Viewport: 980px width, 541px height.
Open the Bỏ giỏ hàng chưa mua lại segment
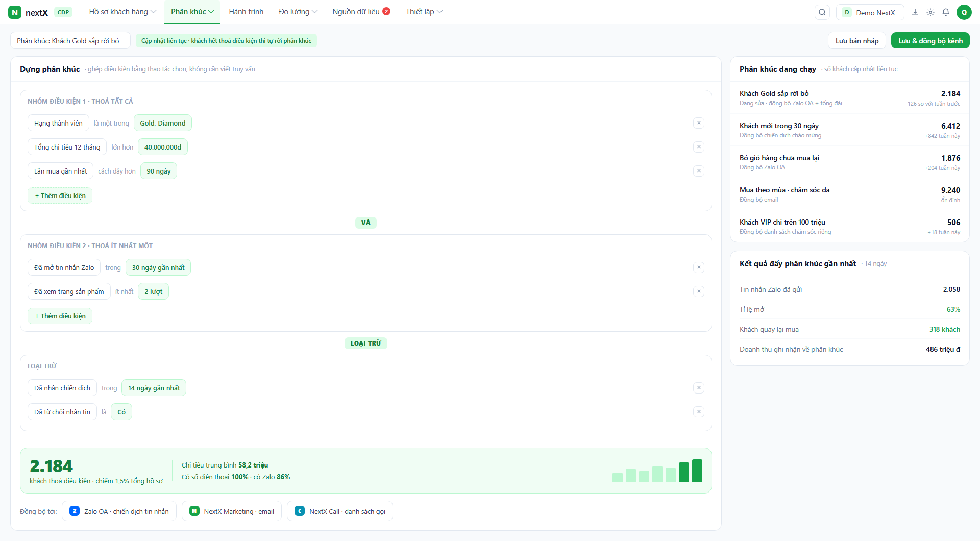pos(849,162)
